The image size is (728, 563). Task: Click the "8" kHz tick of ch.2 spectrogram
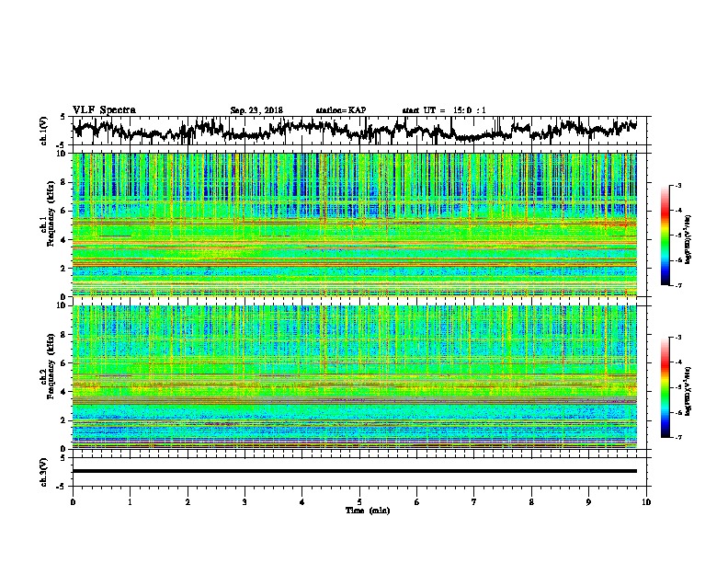65,335
